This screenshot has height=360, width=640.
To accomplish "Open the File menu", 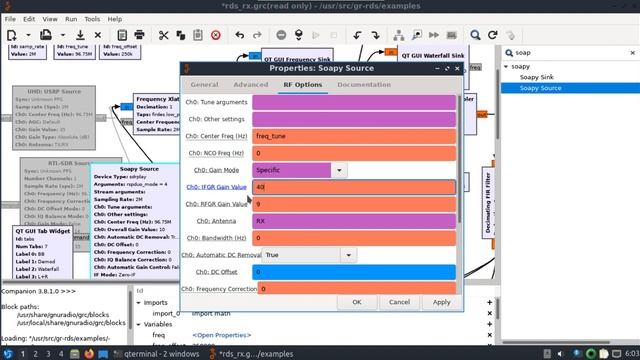I will pyautogui.click(x=10, y=19).
